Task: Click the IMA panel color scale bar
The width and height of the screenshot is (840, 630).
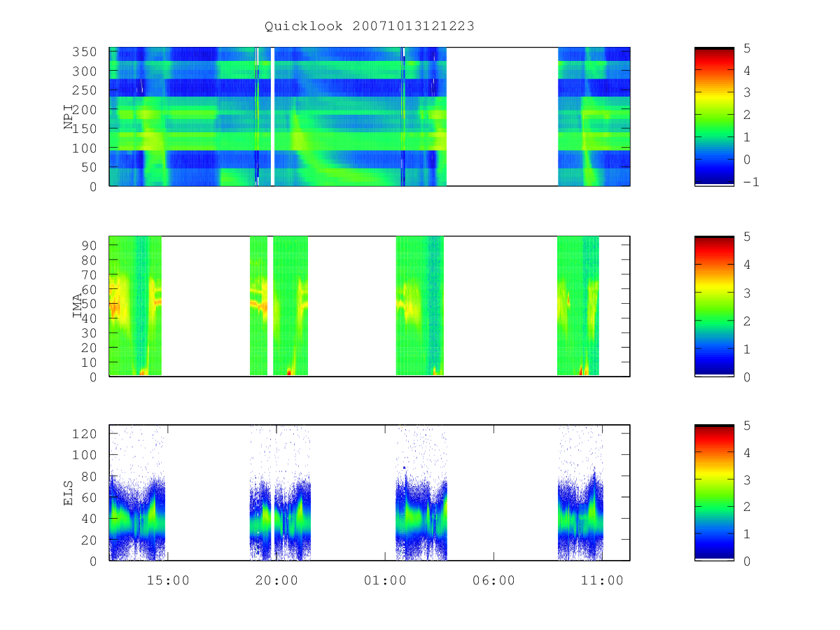Action: (714, 306)
